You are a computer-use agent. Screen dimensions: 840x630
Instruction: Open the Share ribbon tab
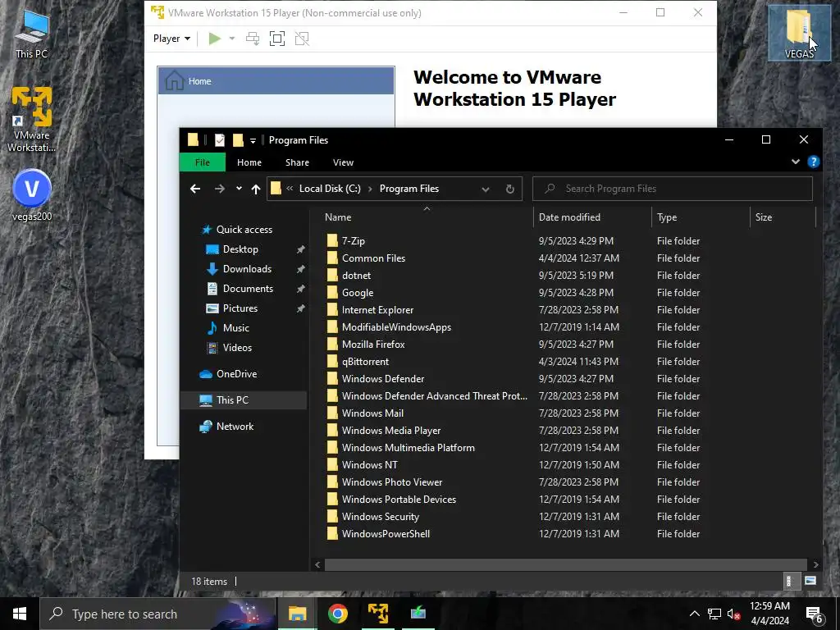click(x=297, y=162)
